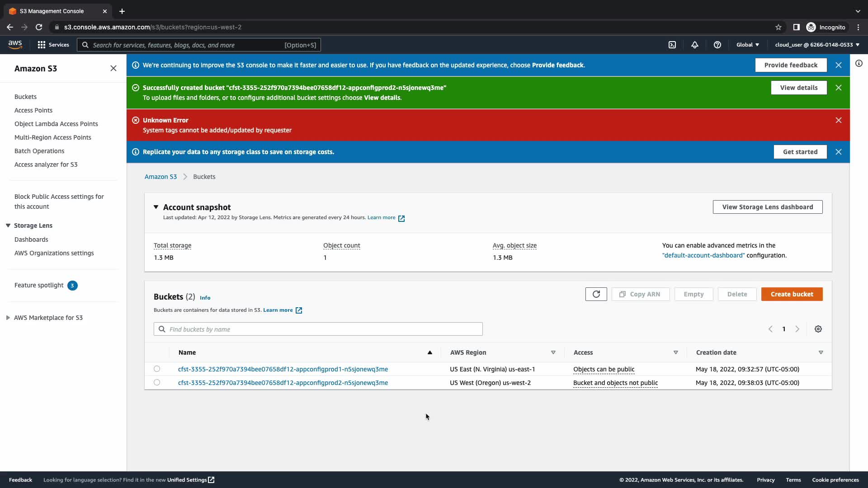Open AWS CloudShell icon in top bar
Image resolution: width=868 pixels, height=488 pixels.
(x=672, y=45)
